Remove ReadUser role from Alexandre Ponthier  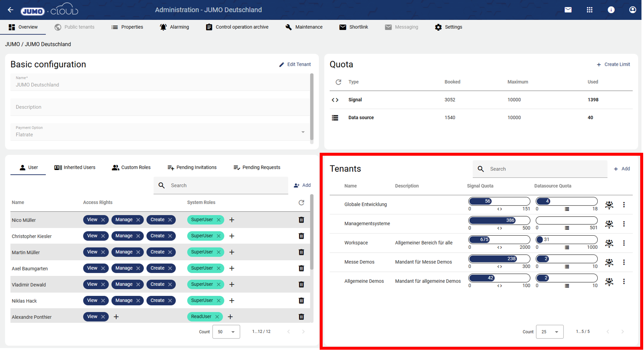(217, 317)
